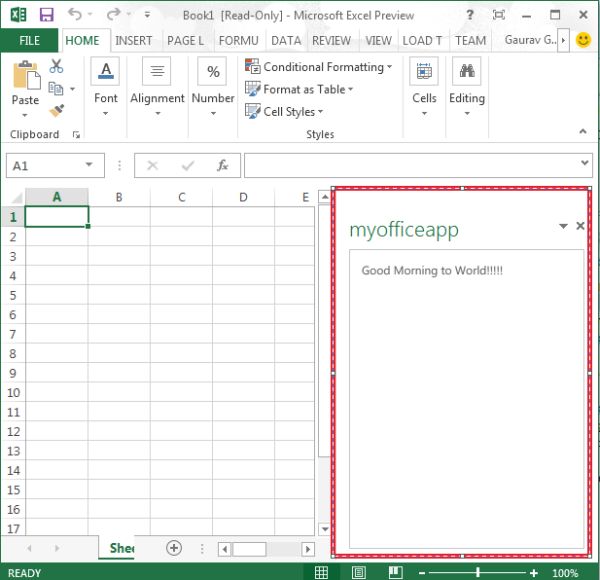
Task: Open the LOAD T tab
Action: point(422,41)
